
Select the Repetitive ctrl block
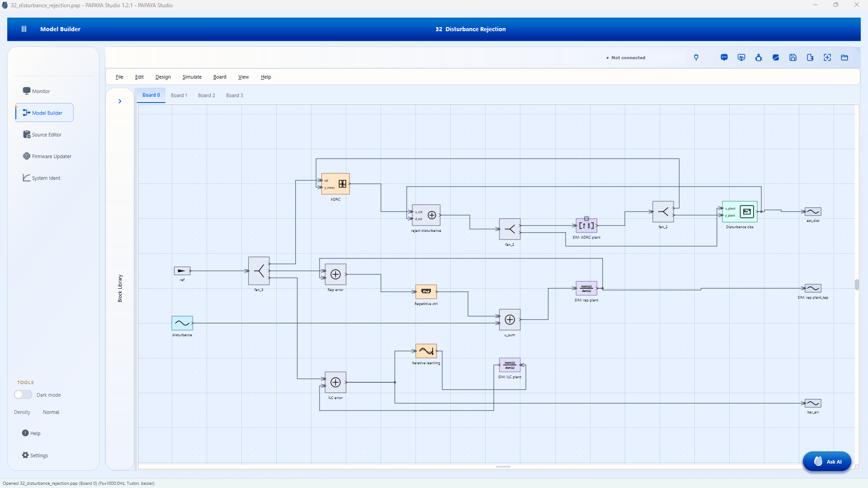point(426,291)
